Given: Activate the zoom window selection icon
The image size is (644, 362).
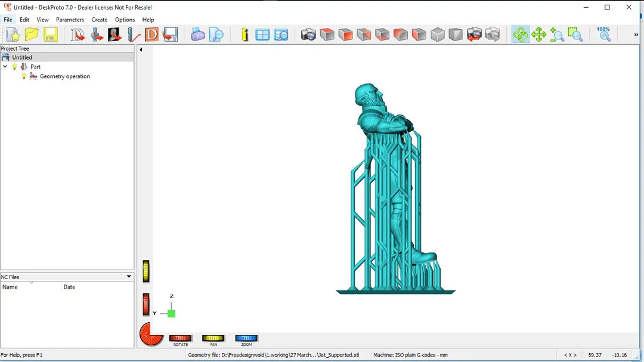Looking at the screenshot, I should [575, 35].
